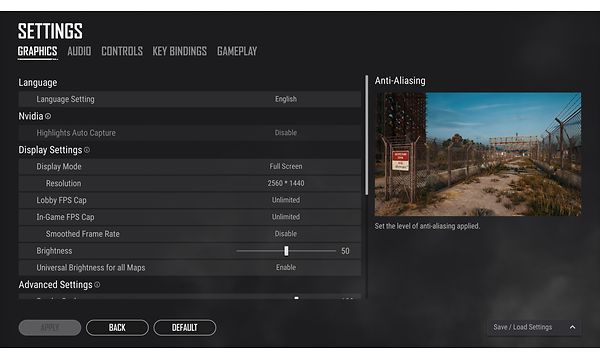Image resolution: width=600 pixels, height=360 pixels.
Task: Click the Language Setting row label
Action: [65, 99]
